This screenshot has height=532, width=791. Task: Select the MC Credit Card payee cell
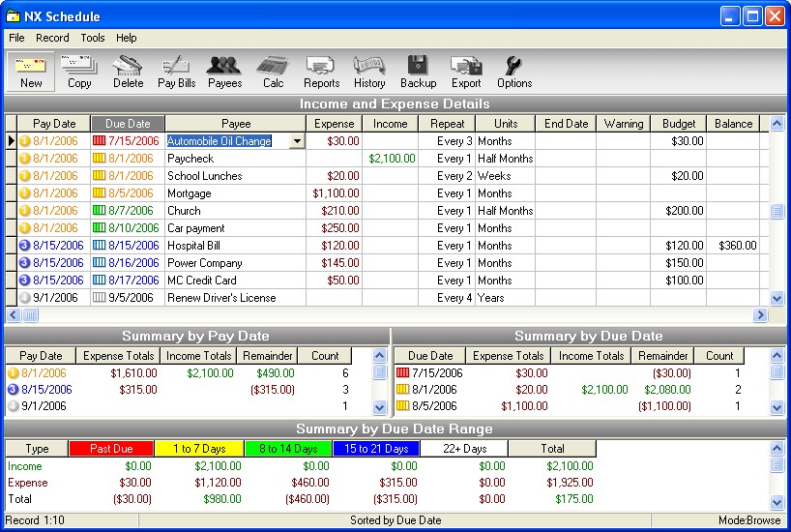pos(236,281)
